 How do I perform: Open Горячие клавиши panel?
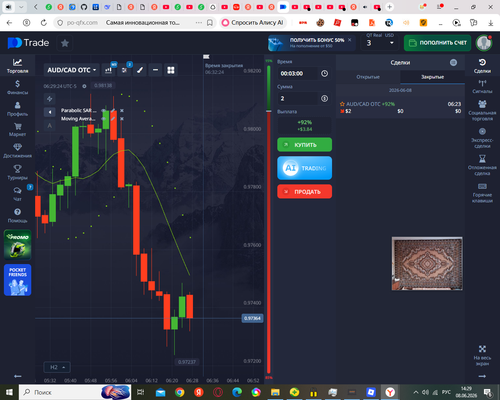pyautogui.click(x=482, y=193)
